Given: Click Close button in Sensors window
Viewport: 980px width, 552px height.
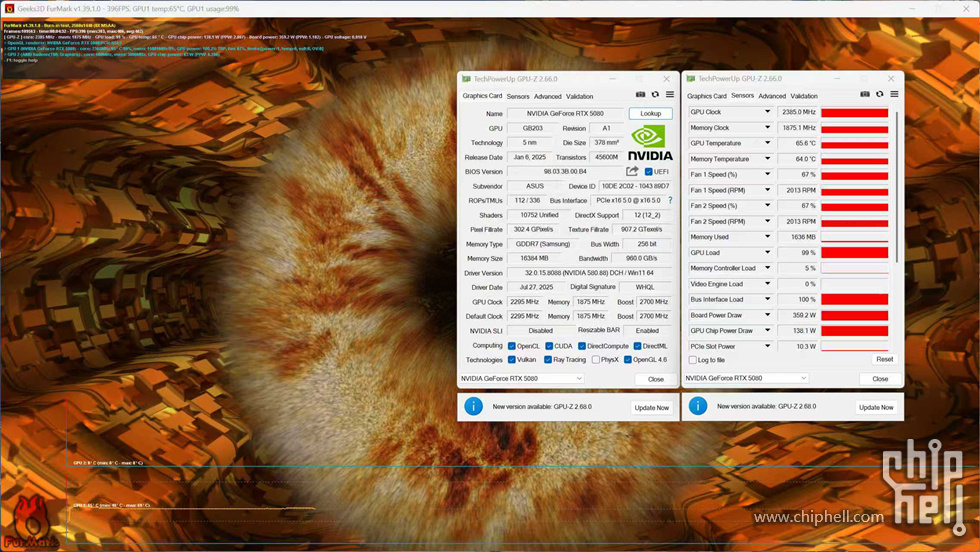Looking at the screenshot, I should pos(880,378).
